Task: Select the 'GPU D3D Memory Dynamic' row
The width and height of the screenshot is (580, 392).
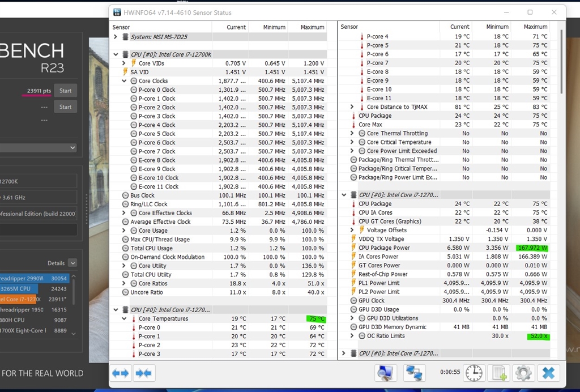Action: (444, 327)
